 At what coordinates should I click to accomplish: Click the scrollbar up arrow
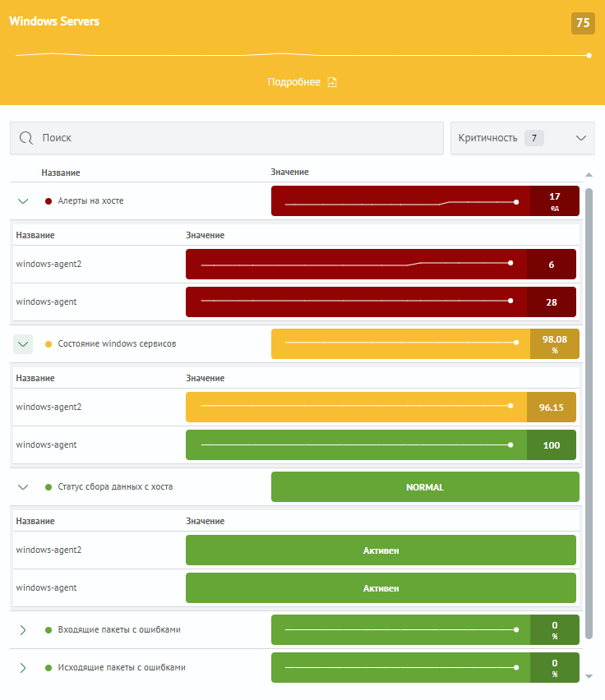(589, 175)
